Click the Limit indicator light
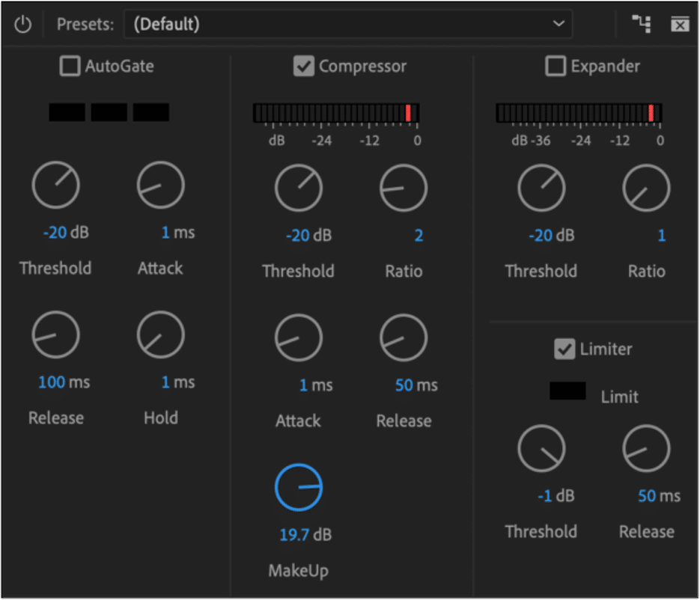 pos(567,391)
